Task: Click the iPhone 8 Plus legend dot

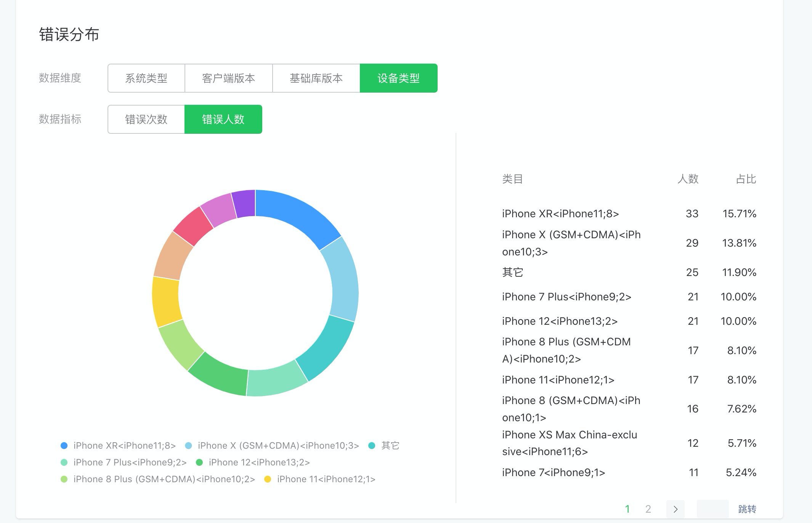Action: (x=64, y=479)
